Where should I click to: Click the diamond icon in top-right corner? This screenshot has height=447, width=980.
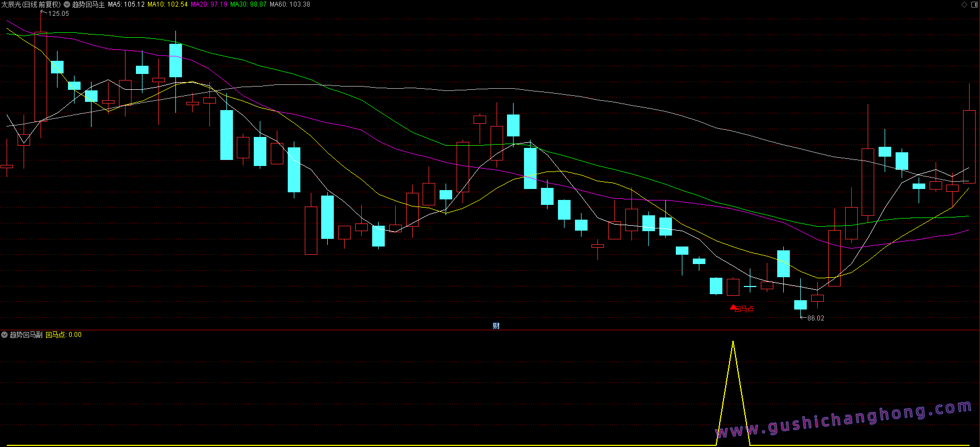pyautogui.click(x=965, y=4)
